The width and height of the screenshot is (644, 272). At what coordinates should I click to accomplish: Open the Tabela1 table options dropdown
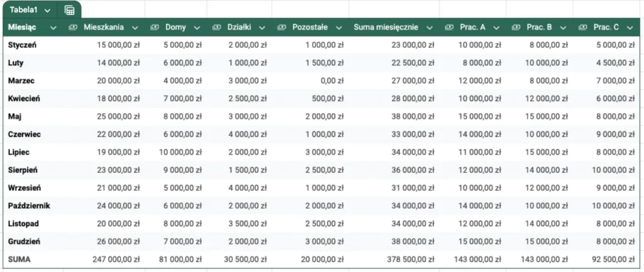48,11
